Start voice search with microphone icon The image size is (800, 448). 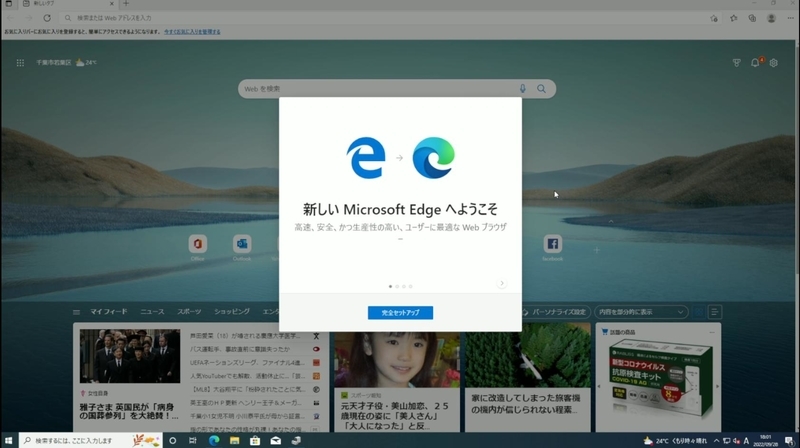[x=522, y=89]
